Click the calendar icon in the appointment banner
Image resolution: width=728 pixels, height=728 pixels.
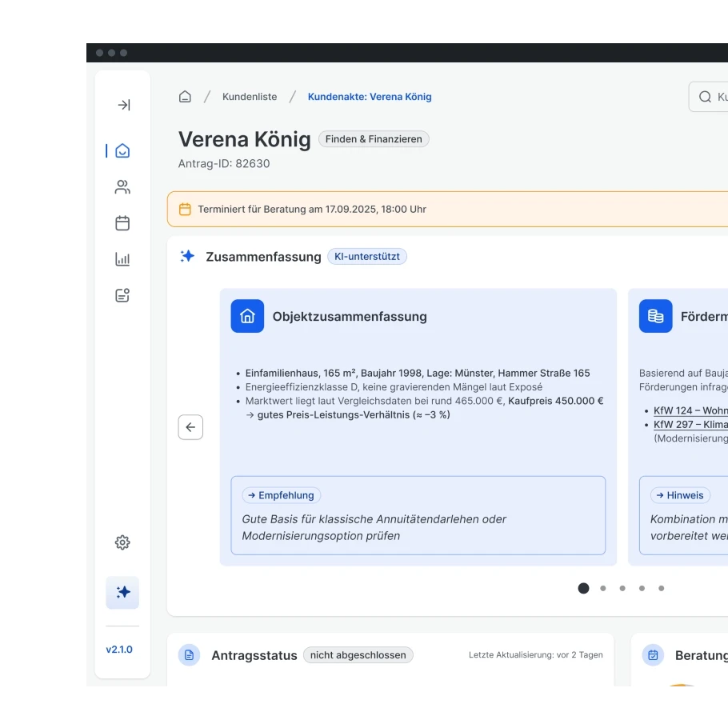coord(186,209)
